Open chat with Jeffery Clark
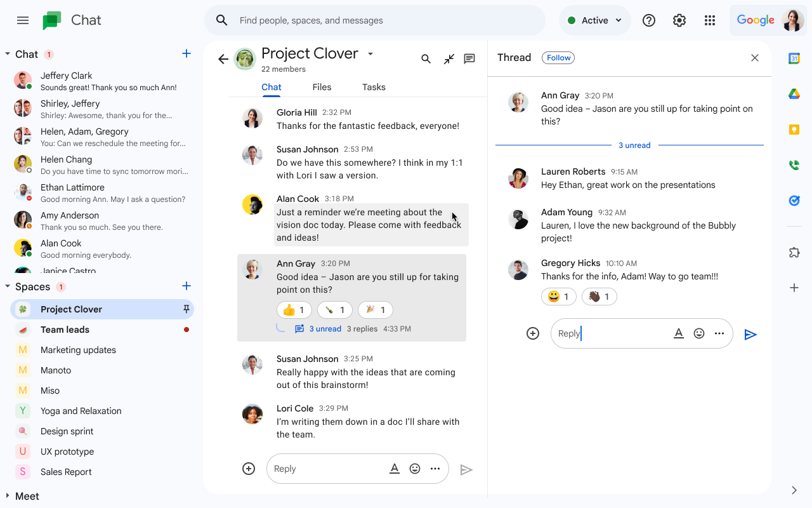This screenshot has height=508, width=812. (x=102, y=81)
